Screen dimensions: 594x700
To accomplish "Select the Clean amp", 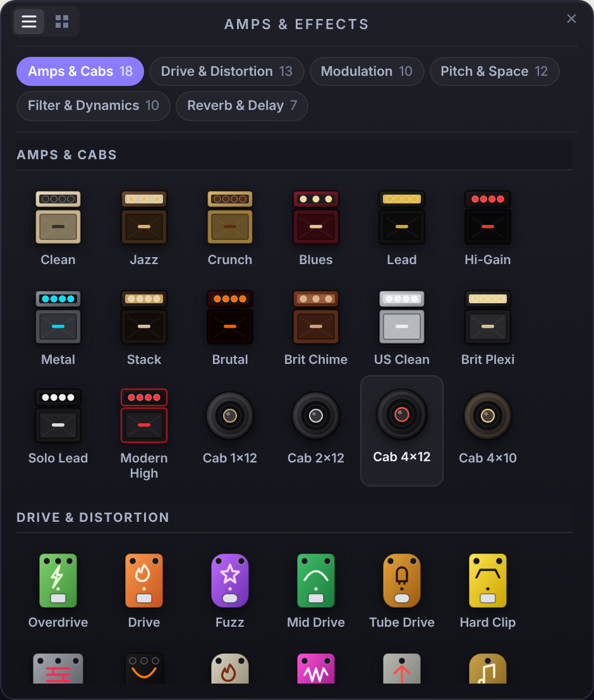I will coord(58,228).
